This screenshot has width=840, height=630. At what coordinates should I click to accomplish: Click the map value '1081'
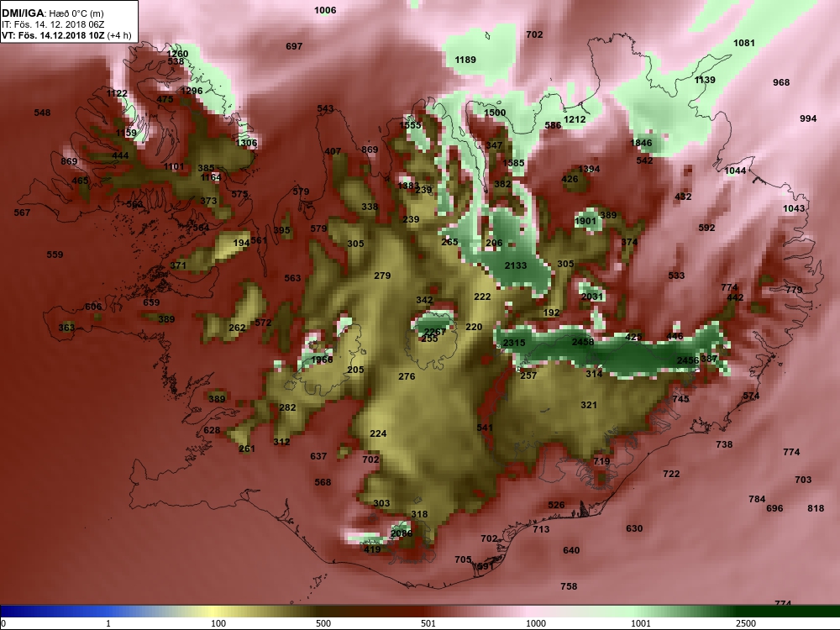[743, 43]
